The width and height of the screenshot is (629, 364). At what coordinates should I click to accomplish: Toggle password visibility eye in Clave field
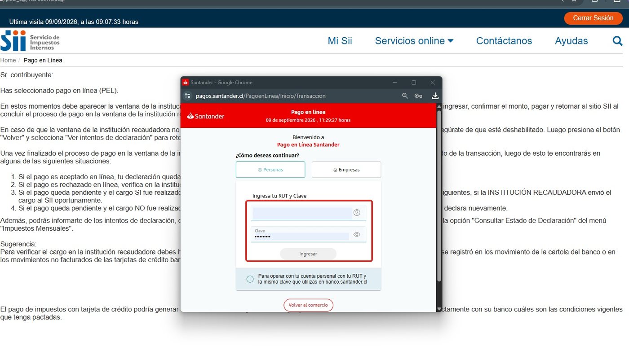tap(357, 234)
